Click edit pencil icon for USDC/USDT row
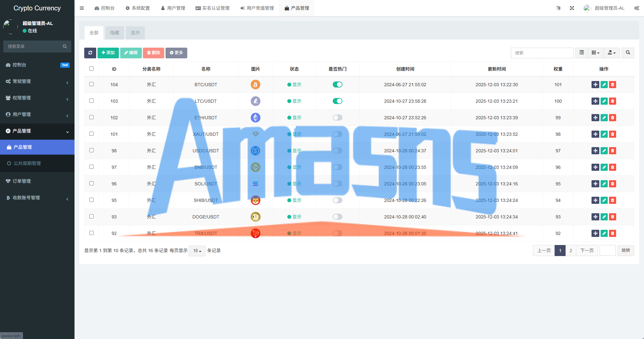 pos(604,151)
